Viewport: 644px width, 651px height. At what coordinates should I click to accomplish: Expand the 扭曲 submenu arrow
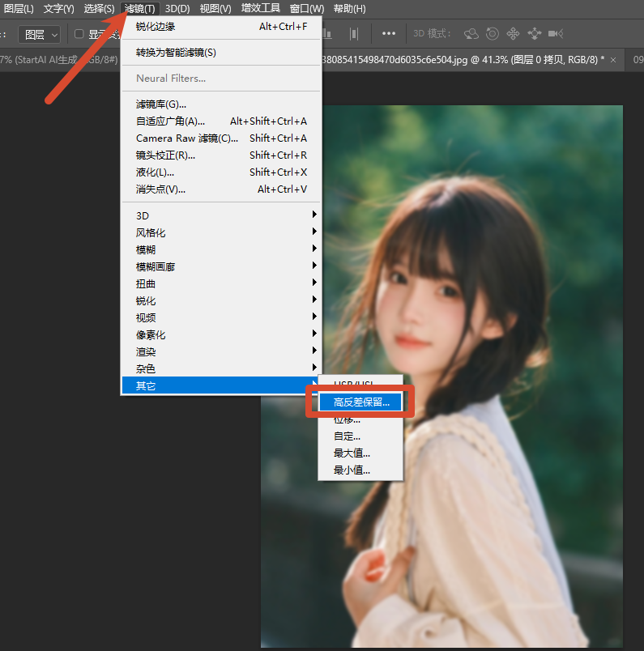tap(314, 283)
